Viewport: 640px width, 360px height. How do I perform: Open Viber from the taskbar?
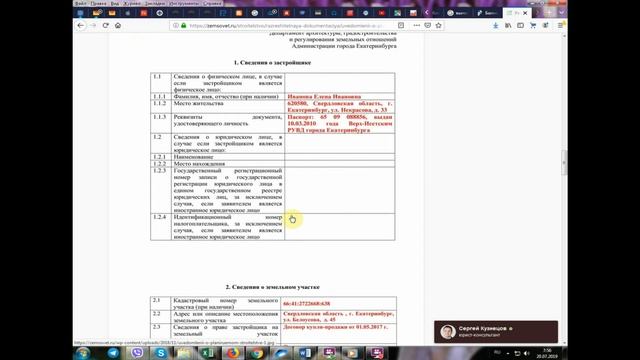pos(137,353)
